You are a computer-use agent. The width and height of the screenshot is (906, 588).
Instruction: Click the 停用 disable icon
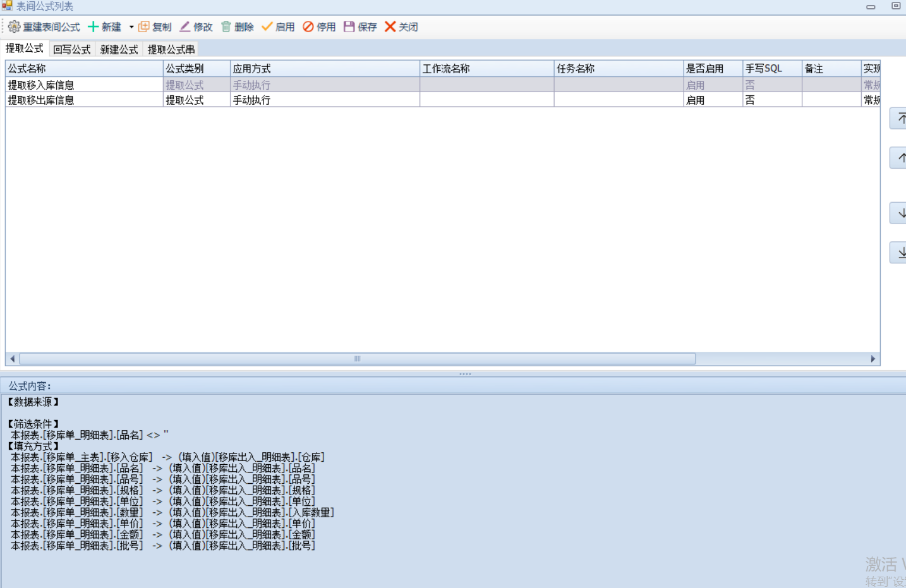click(308, 27)
